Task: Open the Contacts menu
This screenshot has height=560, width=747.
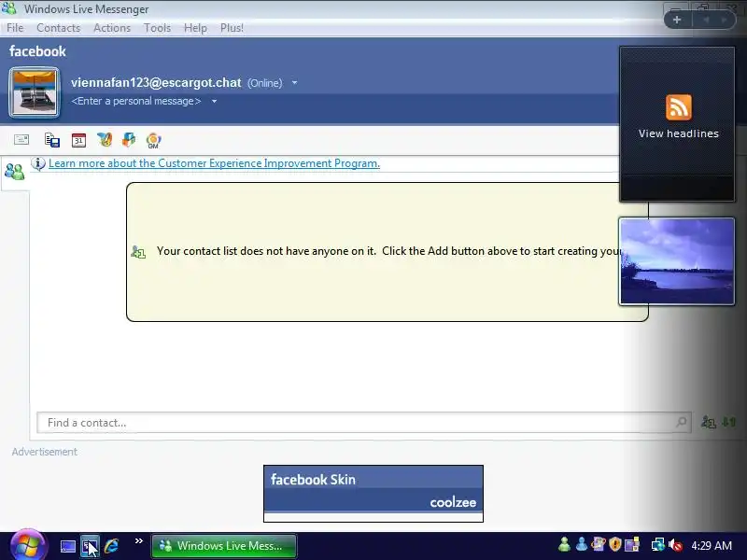Action: (59, 28)
